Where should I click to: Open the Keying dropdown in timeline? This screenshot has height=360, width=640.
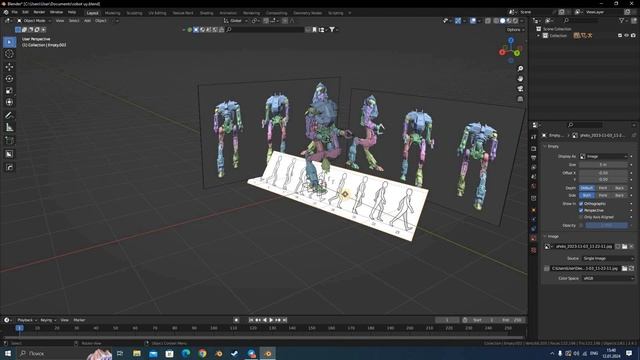coord(48,320)
